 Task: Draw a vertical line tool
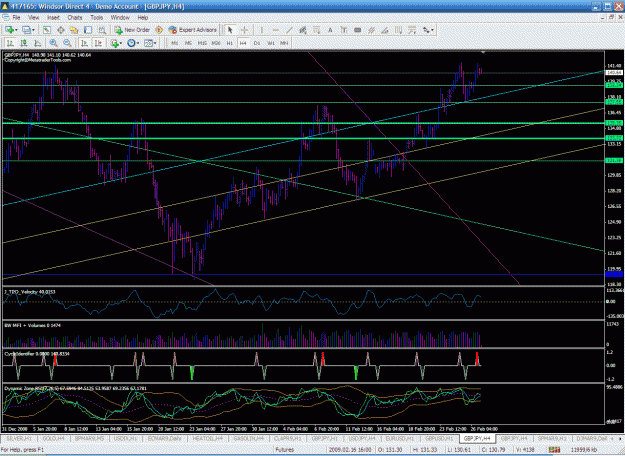(x=262, y=30)
